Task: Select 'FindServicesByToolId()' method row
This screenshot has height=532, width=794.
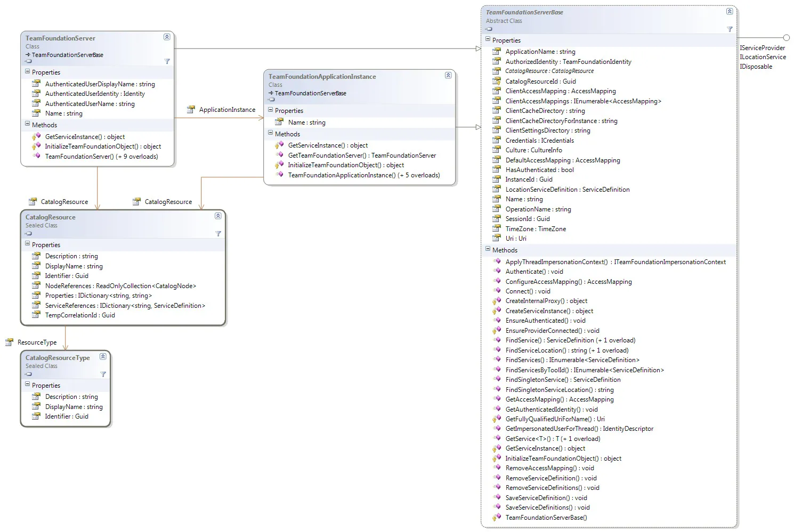Action: (585, 370)
